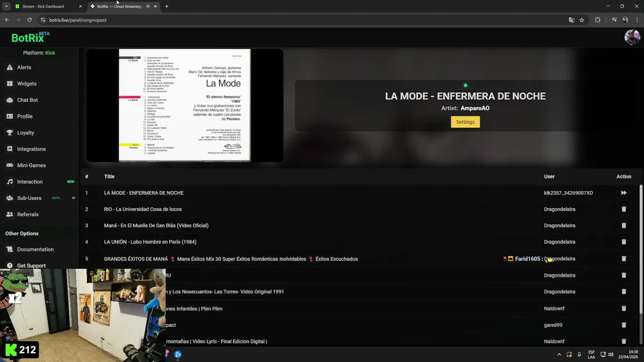The height and width of the screenshot is (362, 644).
Task: Skip the currently playing La Mode song
Action: (x=624, y=193)
